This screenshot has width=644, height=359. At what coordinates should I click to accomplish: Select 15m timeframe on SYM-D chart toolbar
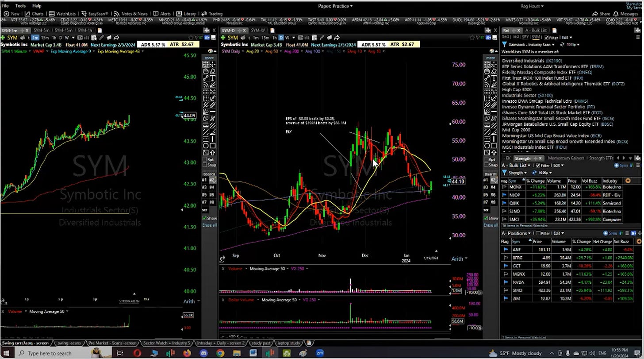[x=265, y=38]
